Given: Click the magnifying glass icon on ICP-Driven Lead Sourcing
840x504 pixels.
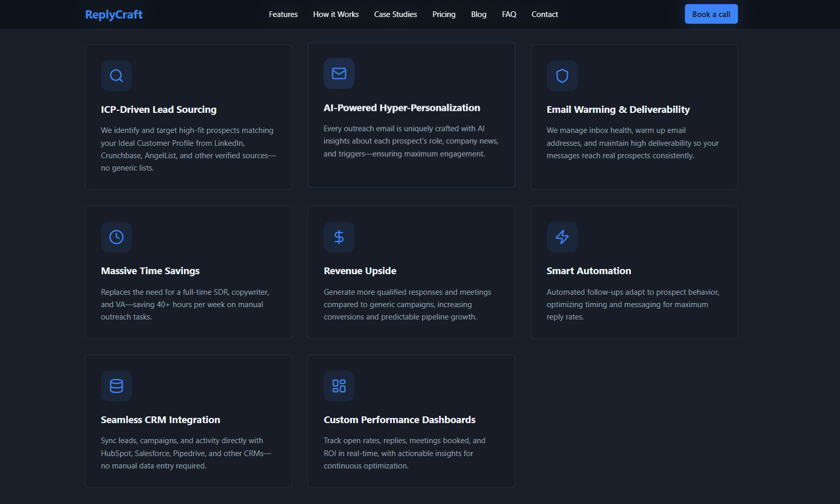Looking at the screenshot, I should (116, 76).
